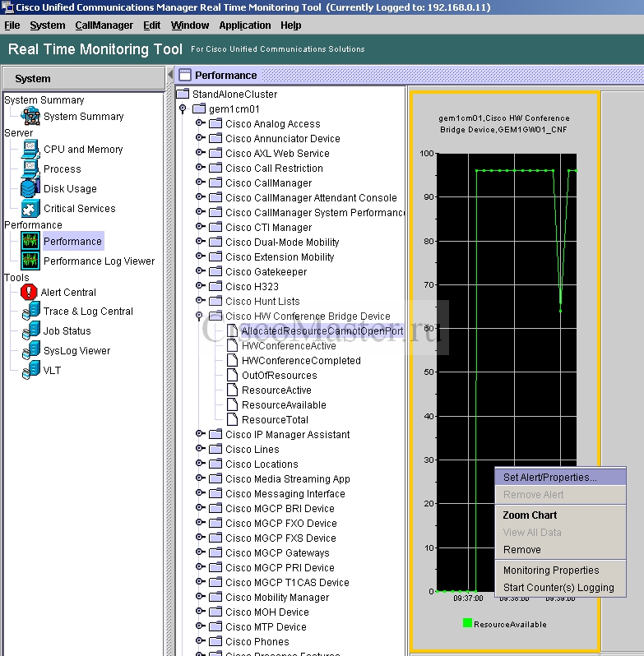Open the Disk Usage icon
This screenshot has height=656, width=644.
30,189
